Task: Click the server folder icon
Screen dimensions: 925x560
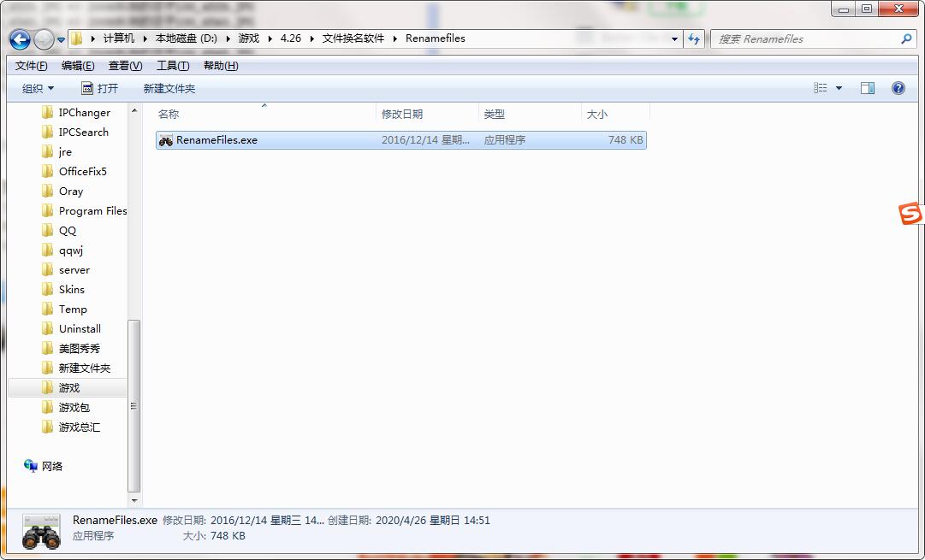Action: point(47,269)
